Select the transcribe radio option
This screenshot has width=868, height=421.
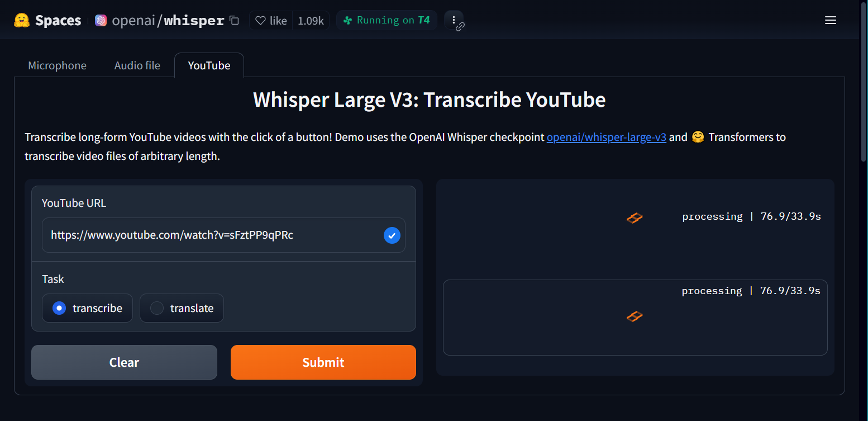click(x=87, y=308)
